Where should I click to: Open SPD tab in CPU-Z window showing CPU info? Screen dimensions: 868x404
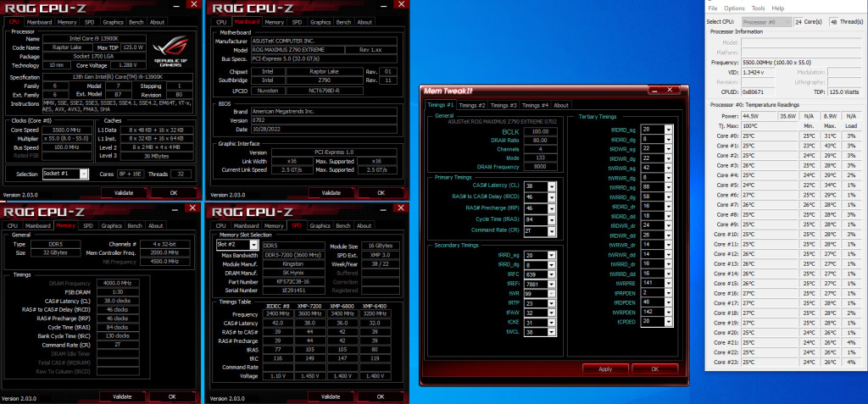(x=90, y=22)
